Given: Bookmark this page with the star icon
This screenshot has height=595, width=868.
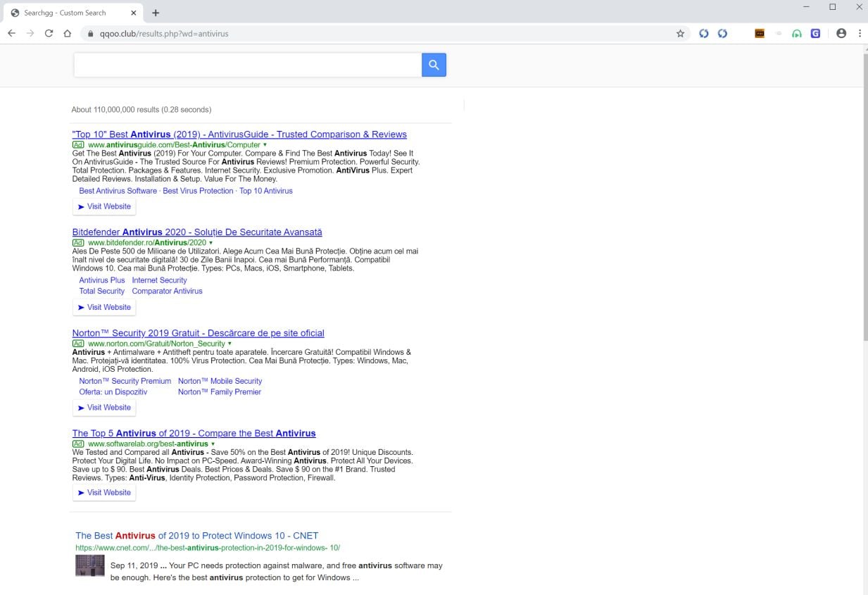Looking at the screenshot, I should (x=680, y=33).
